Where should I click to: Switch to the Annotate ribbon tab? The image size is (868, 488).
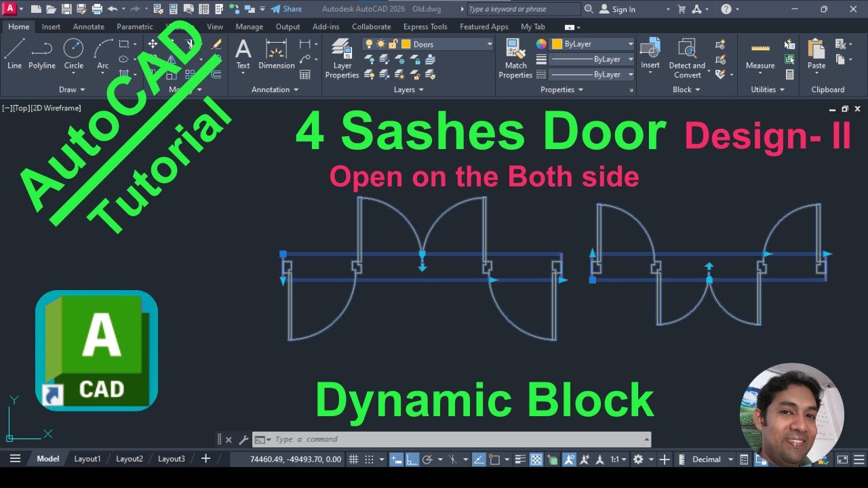(89, 26)
